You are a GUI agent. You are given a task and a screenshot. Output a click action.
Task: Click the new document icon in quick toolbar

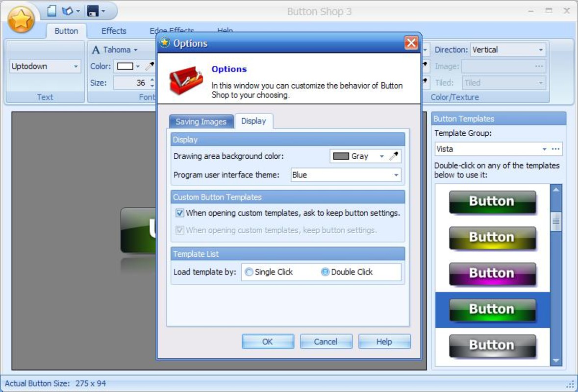pyautogui.click(x=52, y=11)
